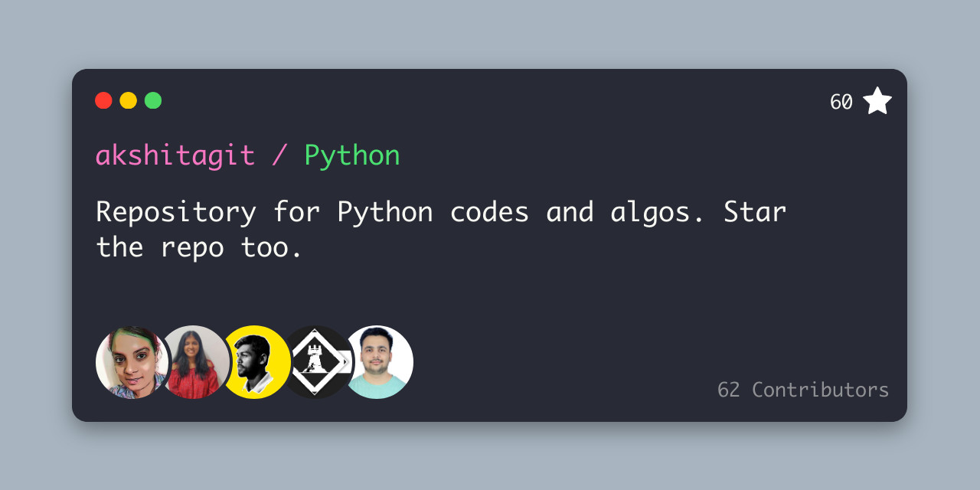
Task: Click the red window dot
Action: pos(103,100)
